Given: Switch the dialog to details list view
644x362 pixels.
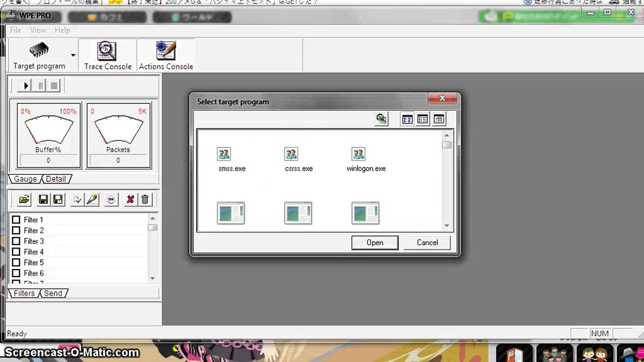Looking at the screenshot, I should click(439, 119).
